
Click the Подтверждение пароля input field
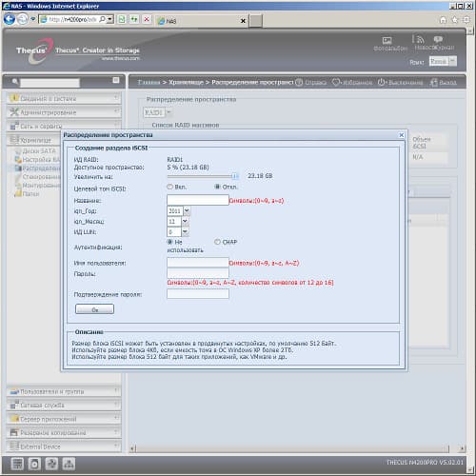198,294
